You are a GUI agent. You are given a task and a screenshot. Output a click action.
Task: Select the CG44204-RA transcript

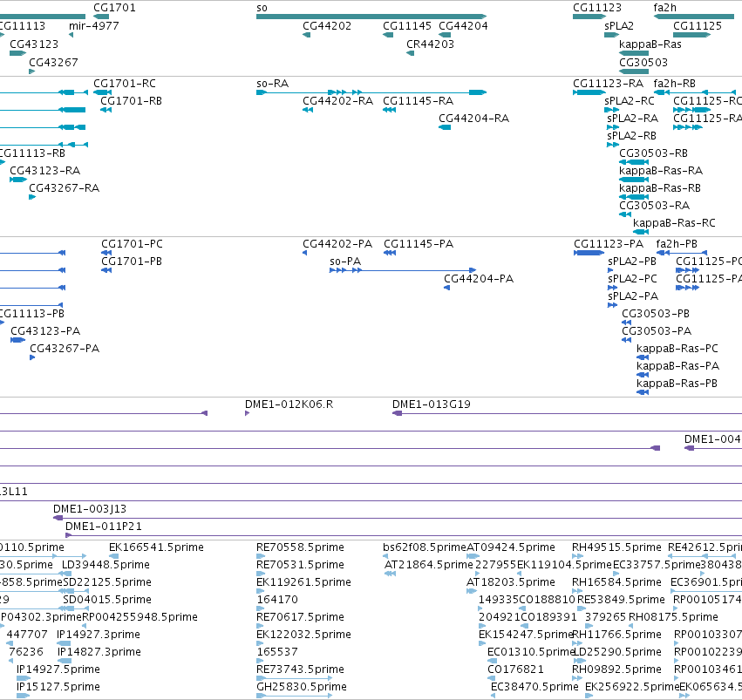click(x=445, y=127)
